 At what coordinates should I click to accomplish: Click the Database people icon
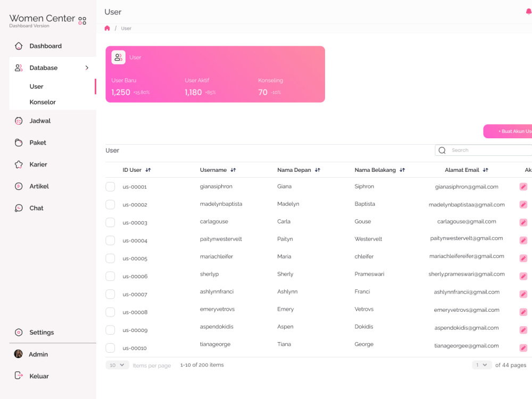(x=19, y=68)
